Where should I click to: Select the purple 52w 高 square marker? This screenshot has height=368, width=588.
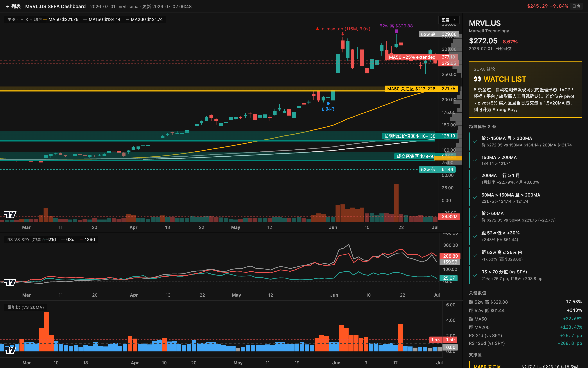(x=397, y=31)
